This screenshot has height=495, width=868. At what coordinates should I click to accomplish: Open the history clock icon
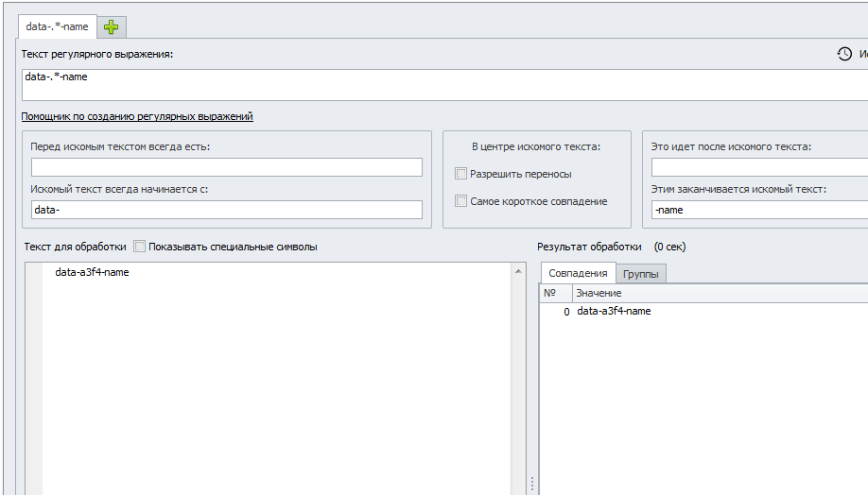coord(844,54)
